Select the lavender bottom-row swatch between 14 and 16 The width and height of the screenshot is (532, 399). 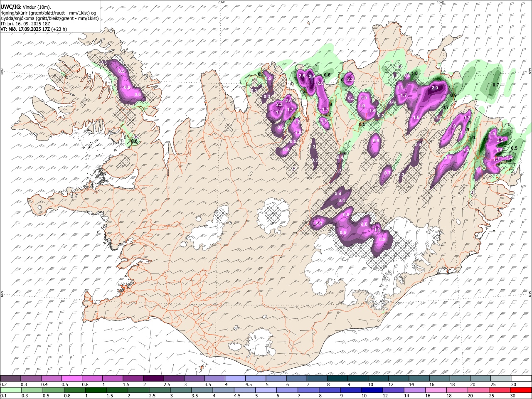[x=415, y=390]
